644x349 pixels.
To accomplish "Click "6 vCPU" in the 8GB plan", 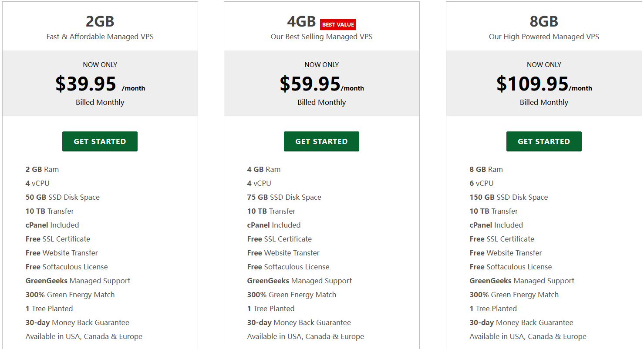I will 482,183.
